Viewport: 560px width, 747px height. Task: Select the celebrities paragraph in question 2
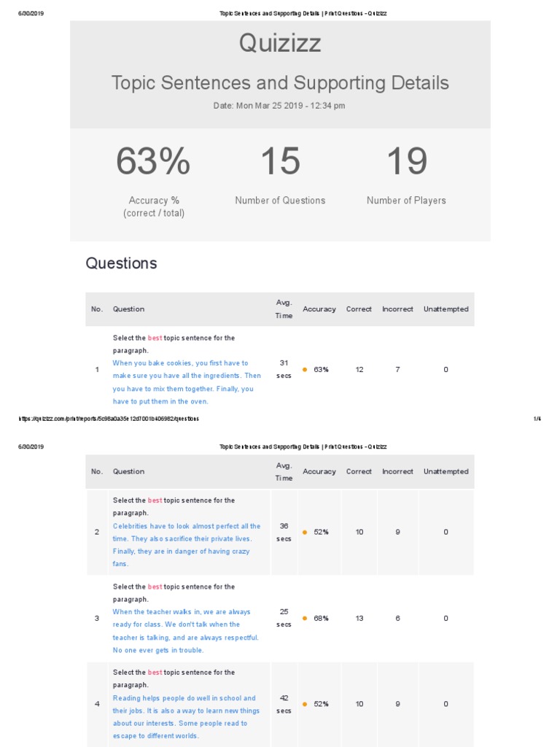pos(186,545)
